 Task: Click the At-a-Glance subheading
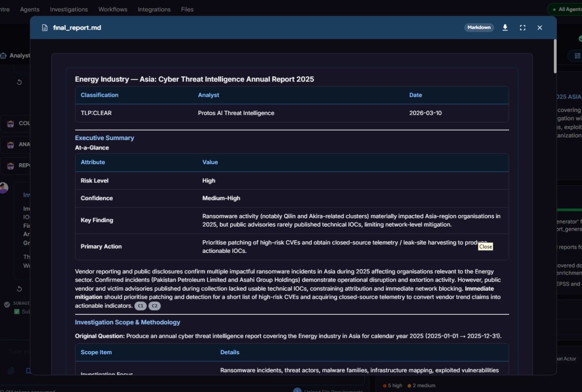[x=92, y=148]
